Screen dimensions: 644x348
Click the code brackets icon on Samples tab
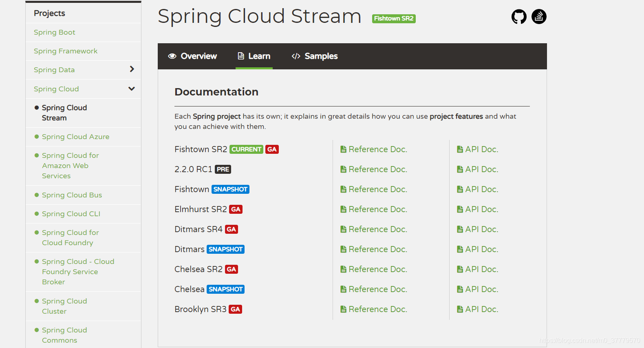click(296, 56)
